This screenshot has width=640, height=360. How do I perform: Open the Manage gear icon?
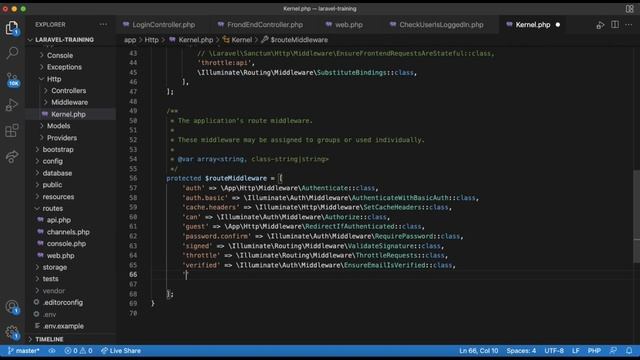(x=12, y=333)
